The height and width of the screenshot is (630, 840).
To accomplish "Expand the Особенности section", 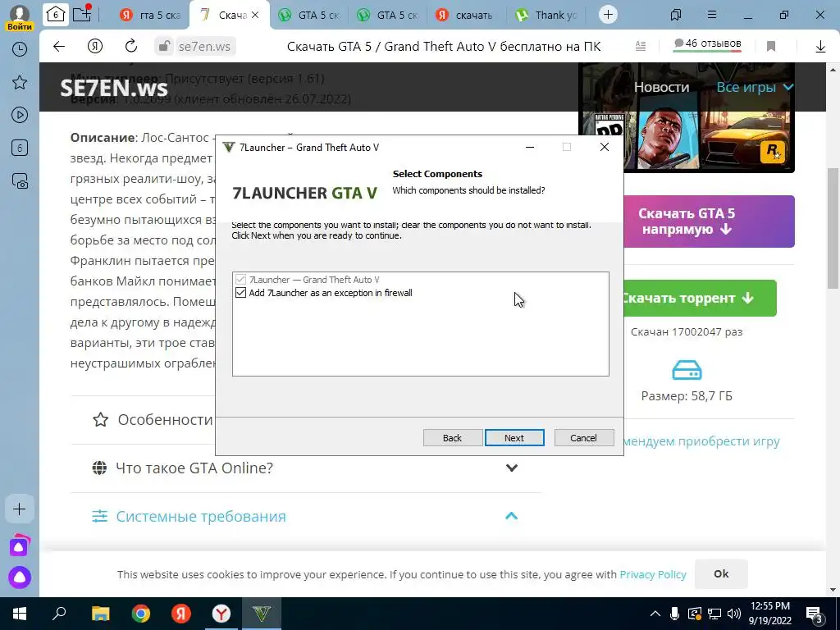I will 153,419.
